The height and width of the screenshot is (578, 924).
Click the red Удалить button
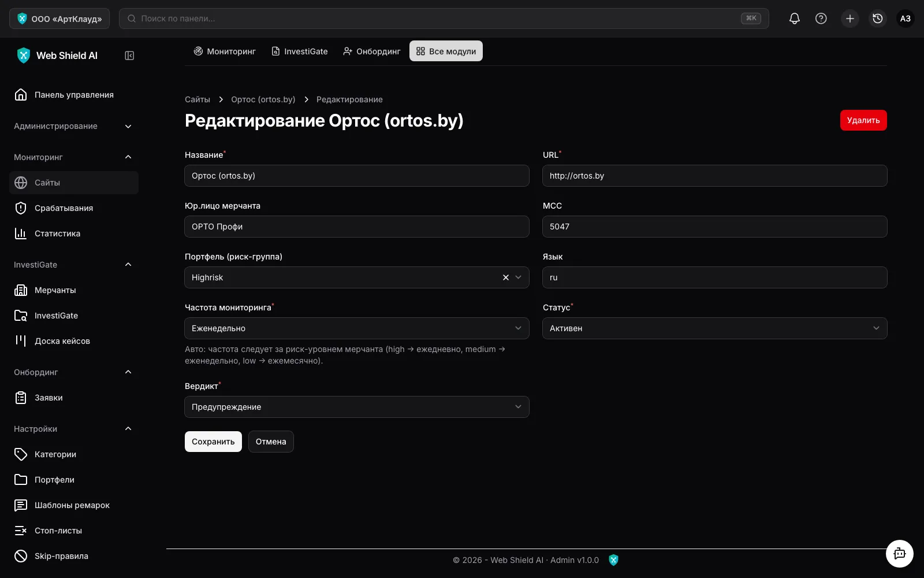click(863, 120)
